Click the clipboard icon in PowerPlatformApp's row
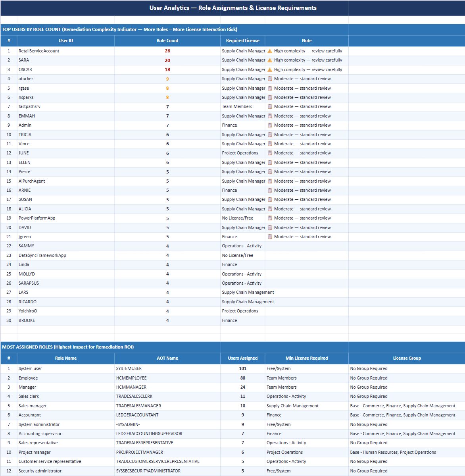The height and width of the screenshot is (476, 465). [270, 218]
